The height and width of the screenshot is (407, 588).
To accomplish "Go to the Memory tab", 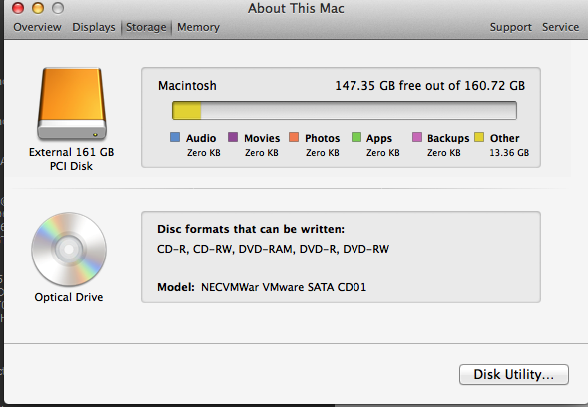I will tap(198, 27).
